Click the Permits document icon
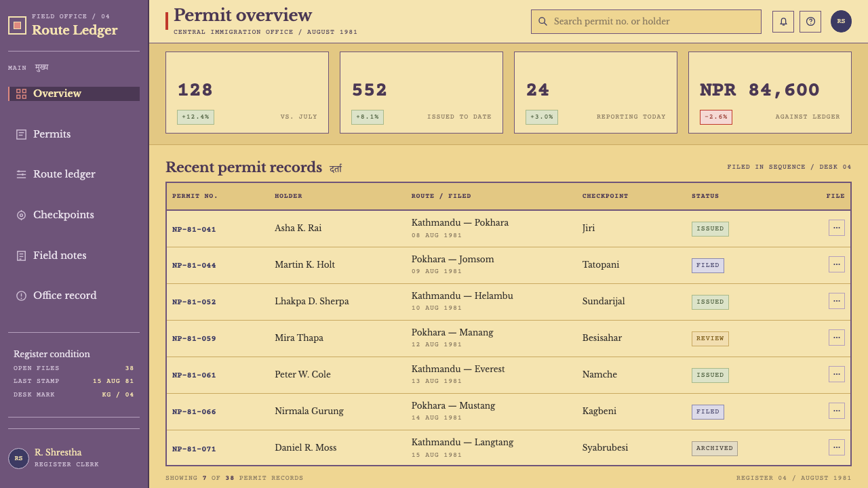 click(22, 134)
